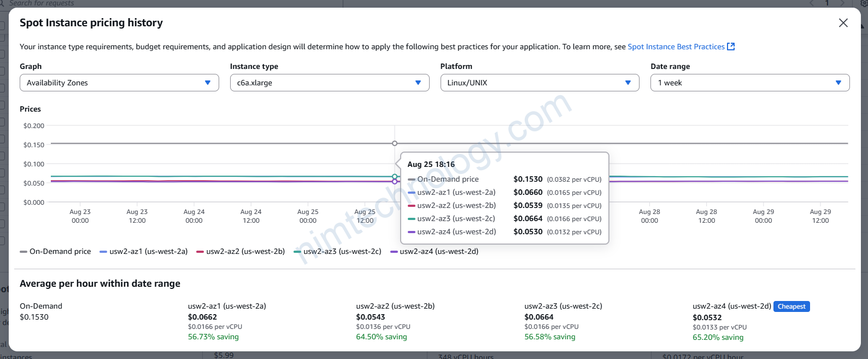Viewport: 868px width, 359px height.
Task: Open the Graph dropdown showing Availability Zones
Action: click(x=119, y=83)
